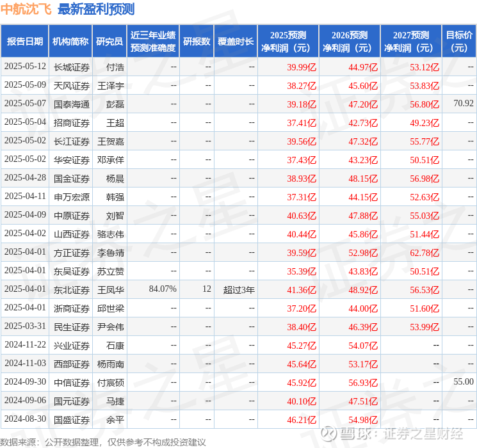Click the 目标价 column header
Image resolution: width=477 pixels, height=448 pixels.
click(x=458, y=42)
